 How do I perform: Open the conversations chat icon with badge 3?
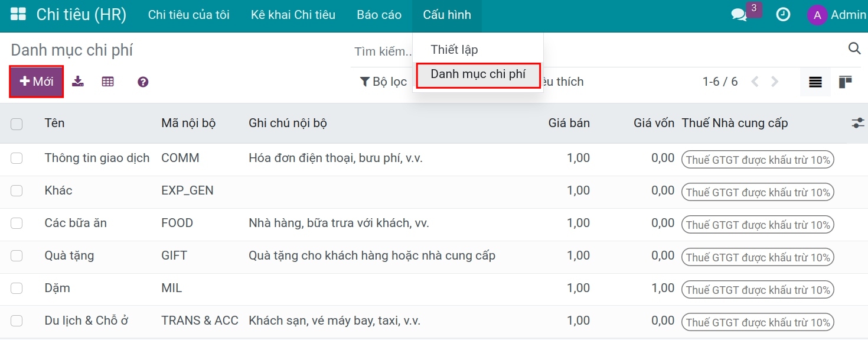coord(740,15)
